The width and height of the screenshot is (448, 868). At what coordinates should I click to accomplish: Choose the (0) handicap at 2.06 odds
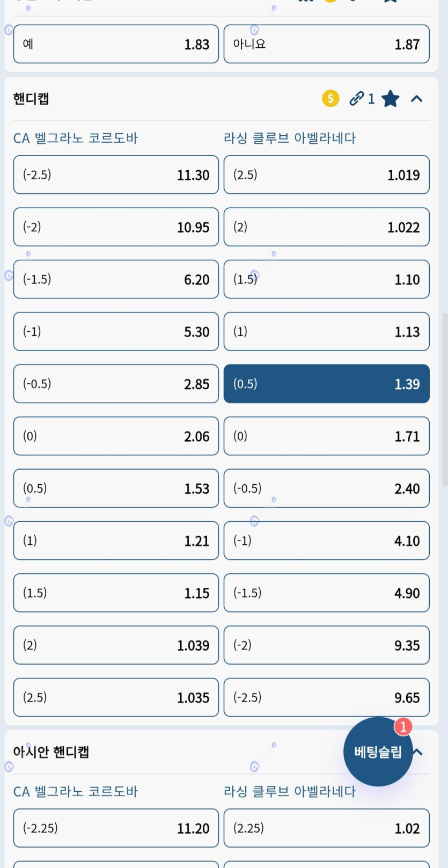coord(116,436)
